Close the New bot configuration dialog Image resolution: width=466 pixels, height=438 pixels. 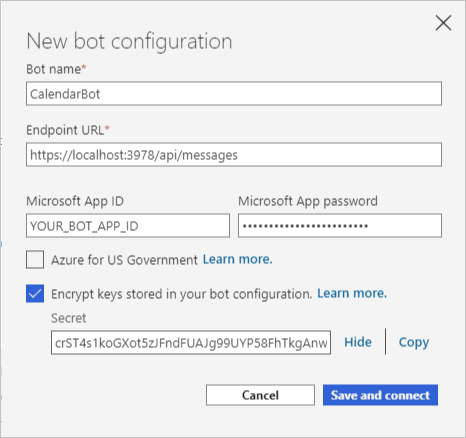[443, 23]
